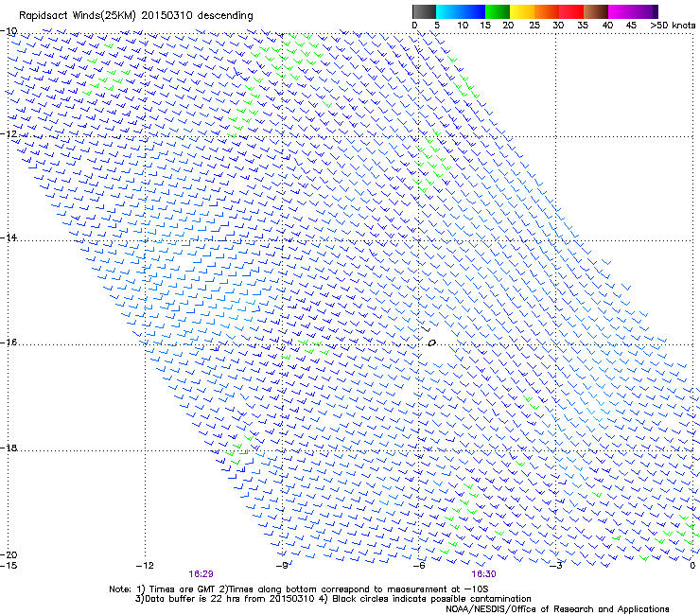The width and height of the screenshot is (700, 615).
Task: Click the '-3' longitude axis label
Action: (x=556, y=566)
